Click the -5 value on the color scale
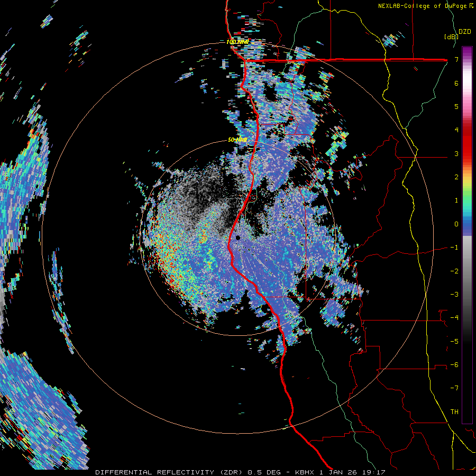The image size is (476, 476). 454,342
